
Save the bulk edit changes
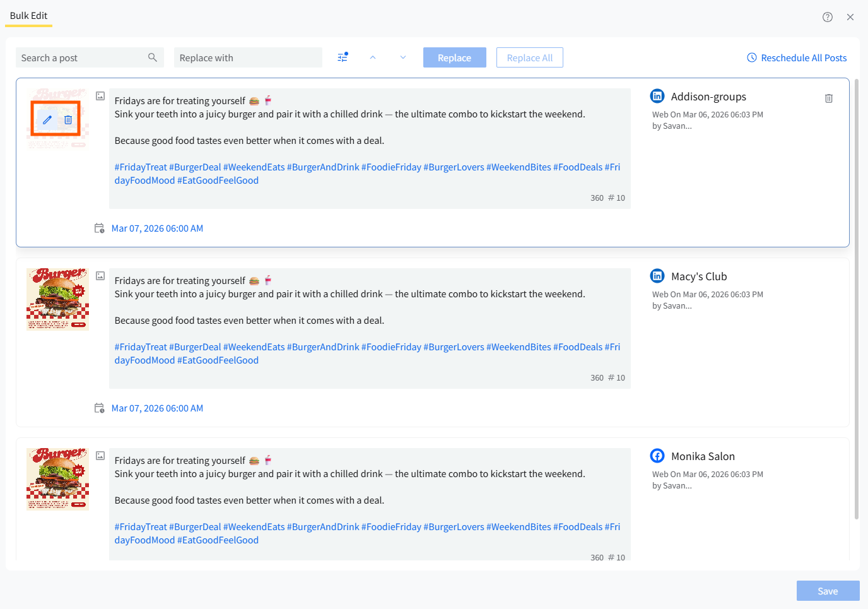tap(828, 591)
